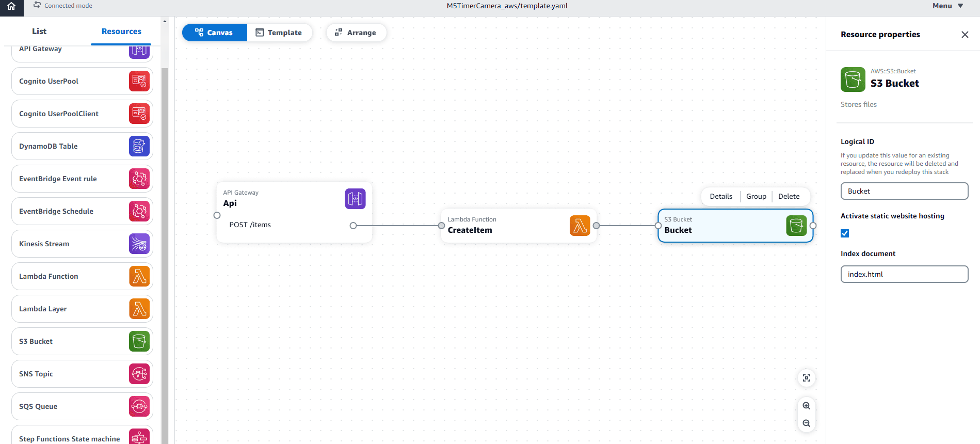Close the Resource properties panel
980x444 pixels.
tap(965, 35)
